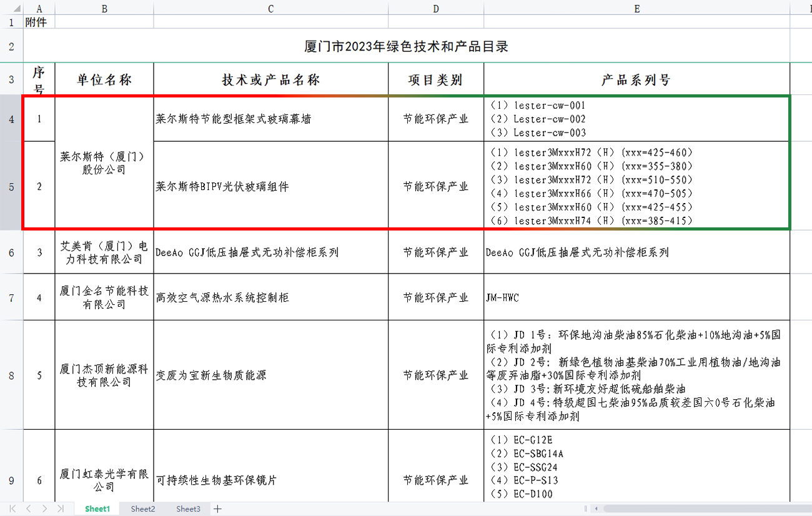This screenshot has width=812, height=516.
Task: Click cell 艾美肯（厦门）电力科技有限公司
Action: [x=104, y=252]
